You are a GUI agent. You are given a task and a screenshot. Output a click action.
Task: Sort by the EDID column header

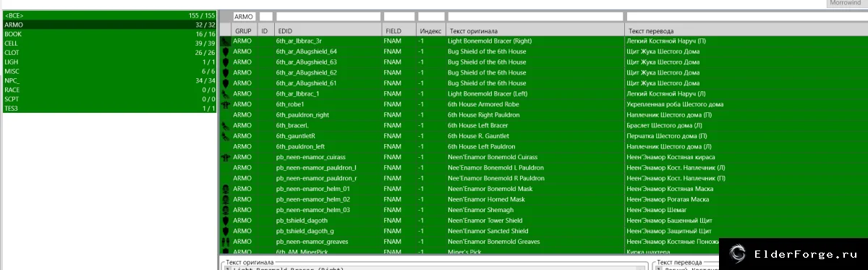tap(328, 31)
